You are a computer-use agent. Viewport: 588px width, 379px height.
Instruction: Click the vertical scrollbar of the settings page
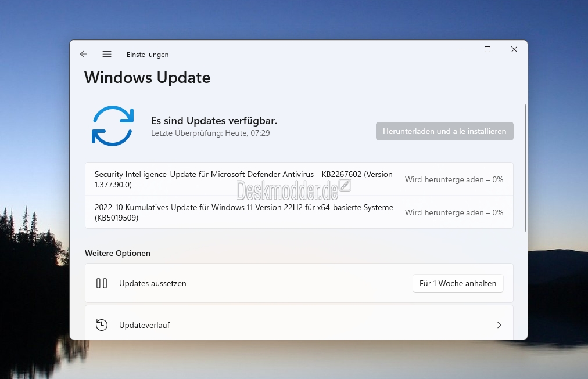click(x=525, y=168)
